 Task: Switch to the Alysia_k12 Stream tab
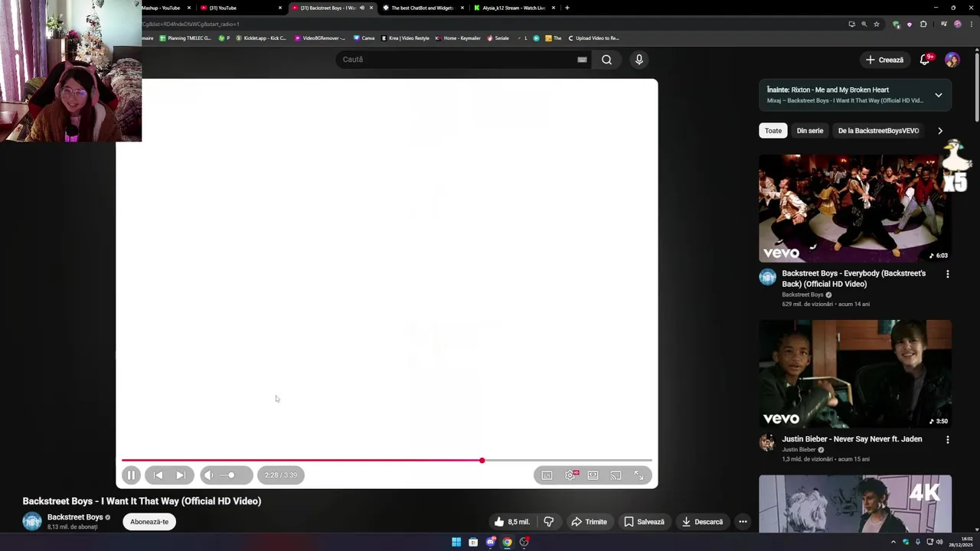(514, 8)
